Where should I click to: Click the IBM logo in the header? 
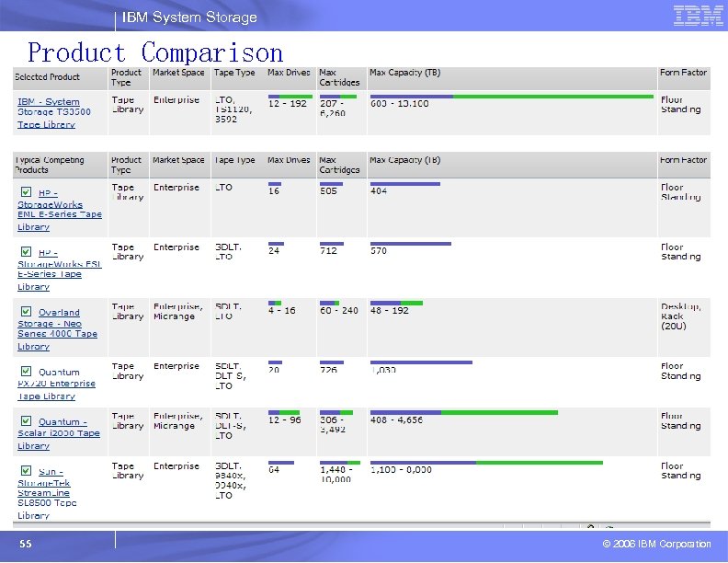pos(698,16)
